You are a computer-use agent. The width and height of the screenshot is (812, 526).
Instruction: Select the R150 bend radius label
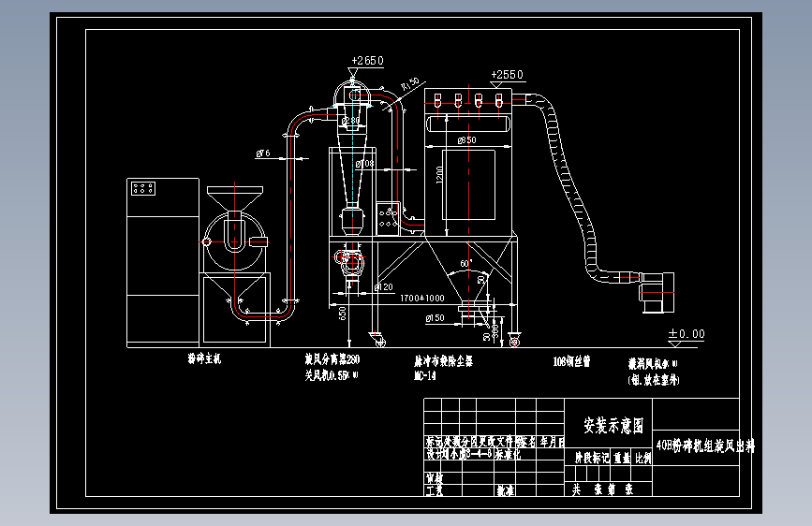410,84
